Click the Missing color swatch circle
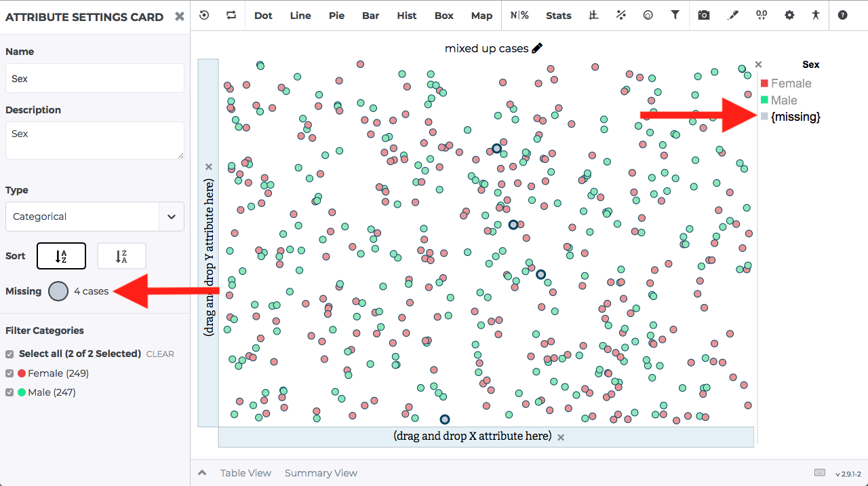 58,291
